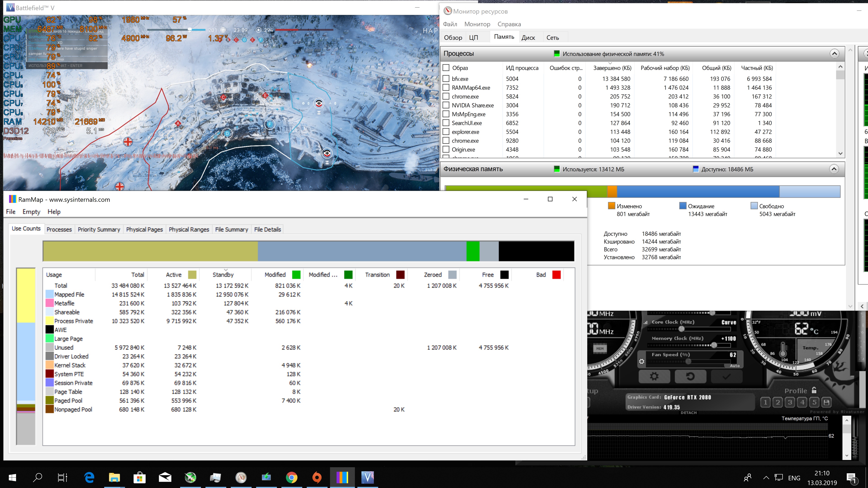
Task: Check the bfv.exe process checkbox
Action: point(446,78)
